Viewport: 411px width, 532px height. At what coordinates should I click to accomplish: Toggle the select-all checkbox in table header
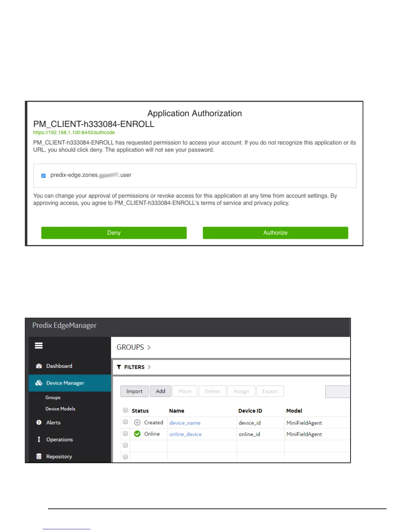coord(125,410)
